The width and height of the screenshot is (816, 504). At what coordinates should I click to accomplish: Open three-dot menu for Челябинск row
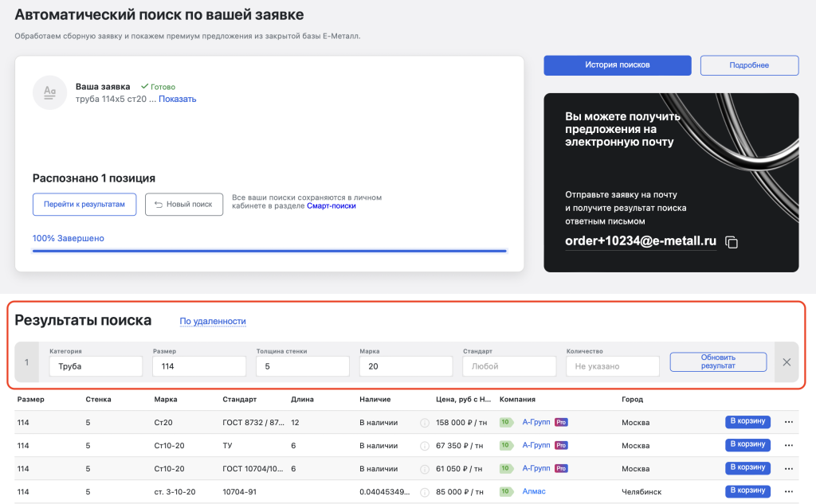pyautogui.click(x=789, y=491)
